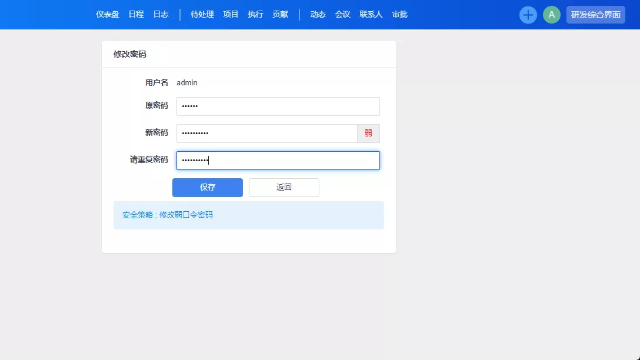The height and width of the screenshot is (360, 640).
Task: Click the blue 保存 button
Action: [x=207, y=187]
